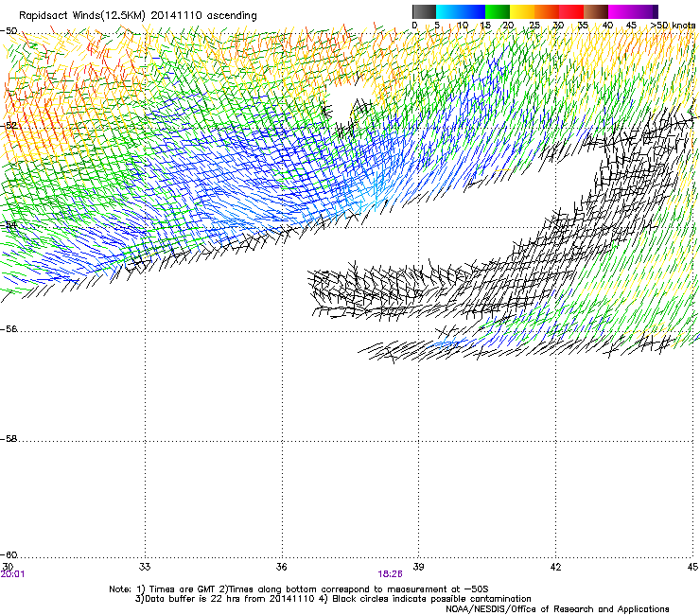The image size is (700, 615).
Task: Click the longitude label '33'
Action: point(145,567)
